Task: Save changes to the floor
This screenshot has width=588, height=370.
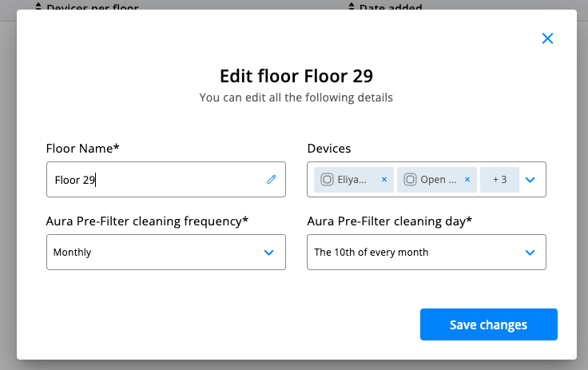Action: pos(488,324)
